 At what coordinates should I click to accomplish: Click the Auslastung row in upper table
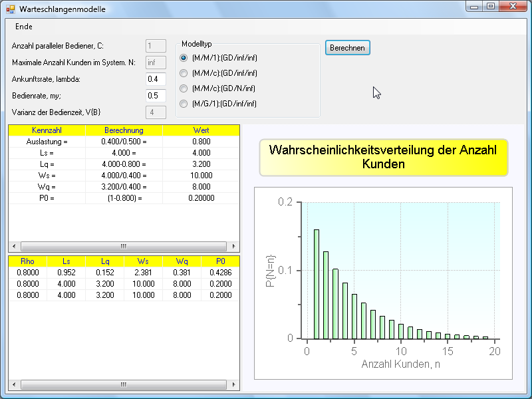pyautogui.click(x=47, y=142)
